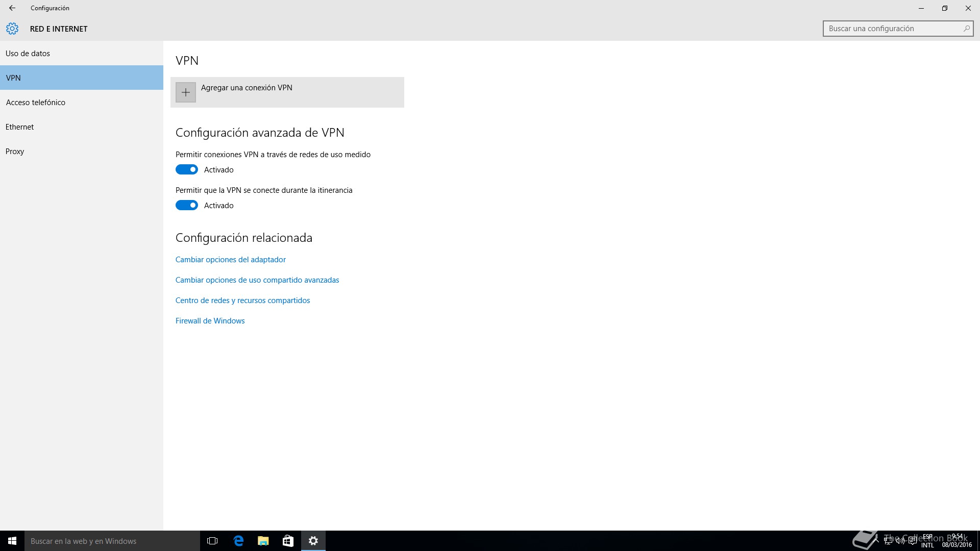The image size is (980, 551).
Task: Open Firewall de Windows link
Action: 210,321
